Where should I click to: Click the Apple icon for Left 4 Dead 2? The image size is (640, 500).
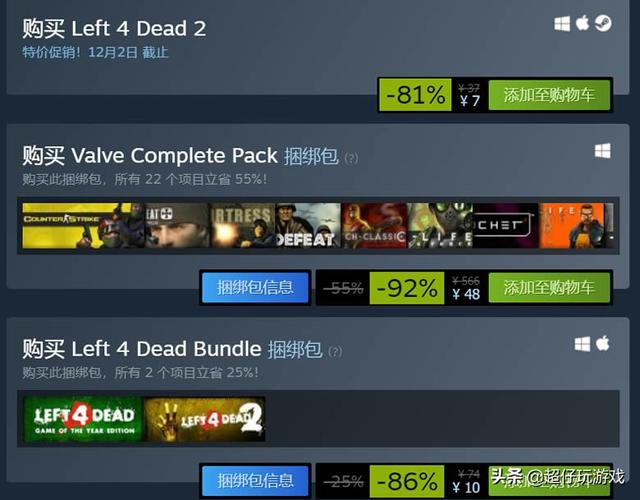tap(582, 23)
